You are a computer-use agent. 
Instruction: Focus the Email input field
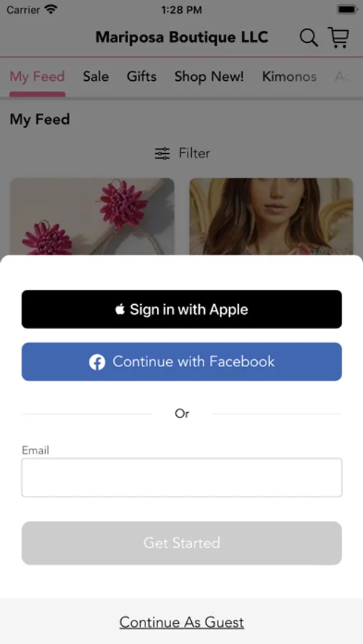click(x=182, y=478)
